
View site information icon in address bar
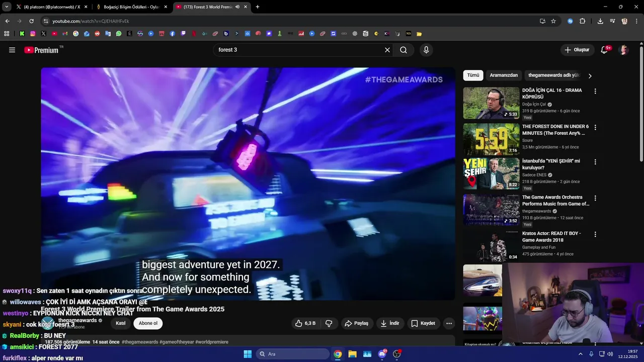coord(46,21)
